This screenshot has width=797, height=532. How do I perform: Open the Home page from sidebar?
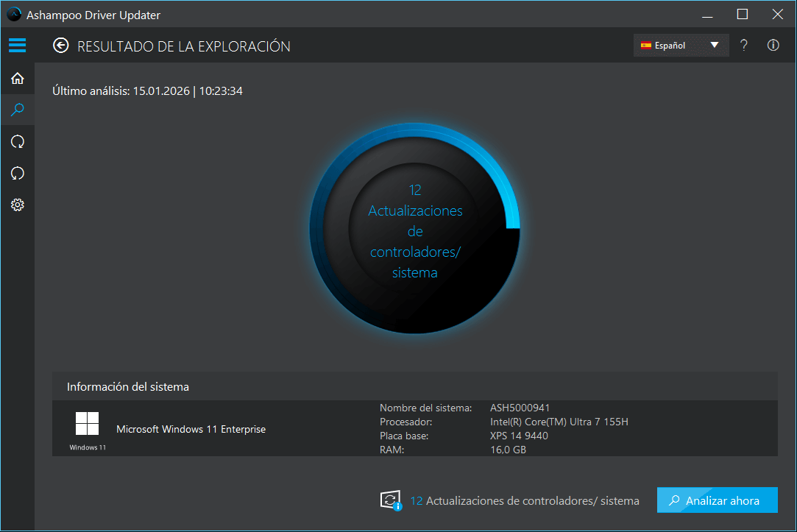pos(17,78)
